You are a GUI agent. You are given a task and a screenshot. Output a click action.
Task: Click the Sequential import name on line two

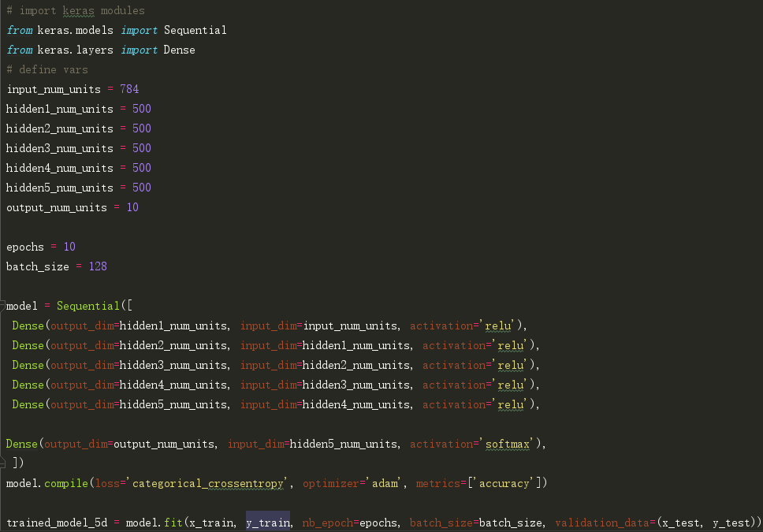(x=195, y=30)
